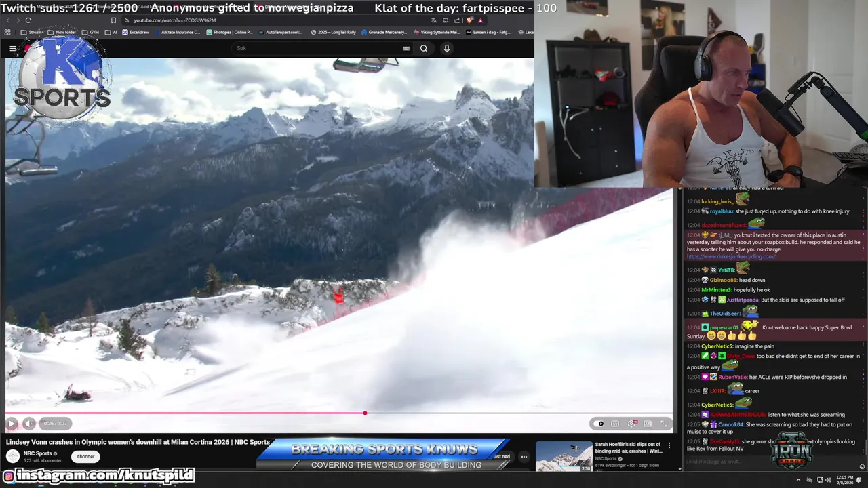868x488 pixels.
Task: Click username Justfatpanda in chat
Action: (x=743, y=300)
